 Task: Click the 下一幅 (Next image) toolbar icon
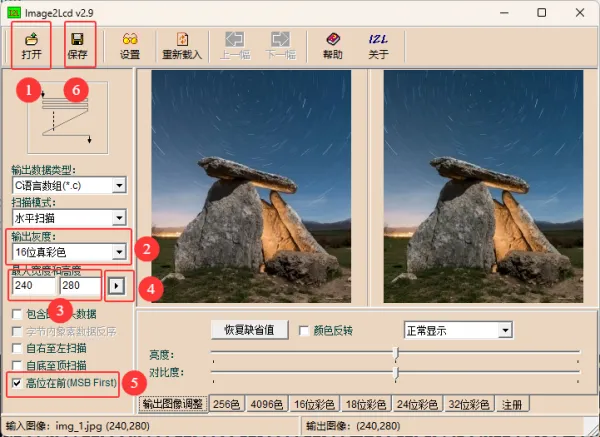281,45
